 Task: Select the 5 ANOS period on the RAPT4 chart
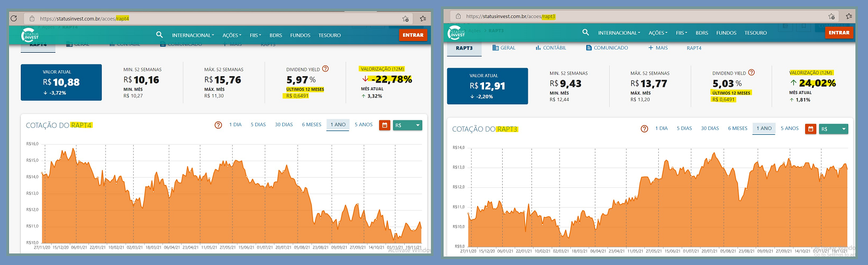coord(364,125)
